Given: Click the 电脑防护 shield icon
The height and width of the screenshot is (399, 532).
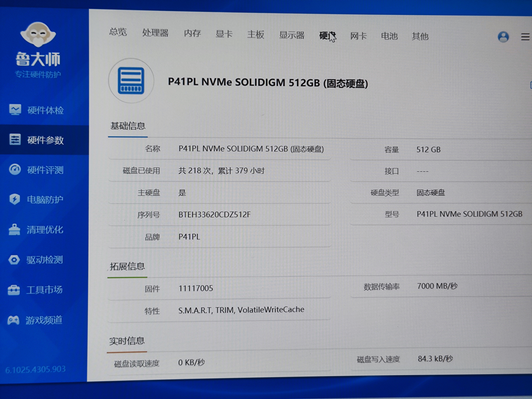Looking at the screenshot, I should click(15, 199).
